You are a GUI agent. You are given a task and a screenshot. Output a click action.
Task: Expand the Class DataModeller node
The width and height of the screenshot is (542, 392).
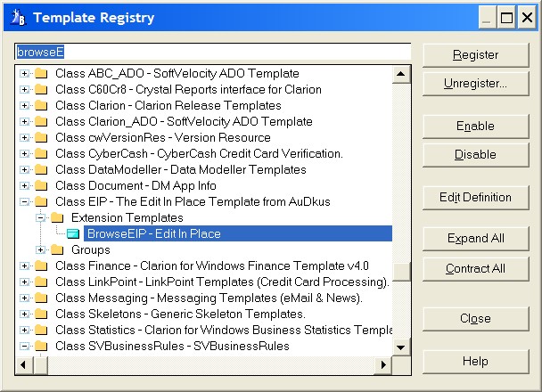pyautogui.click(x=24, y=169)
